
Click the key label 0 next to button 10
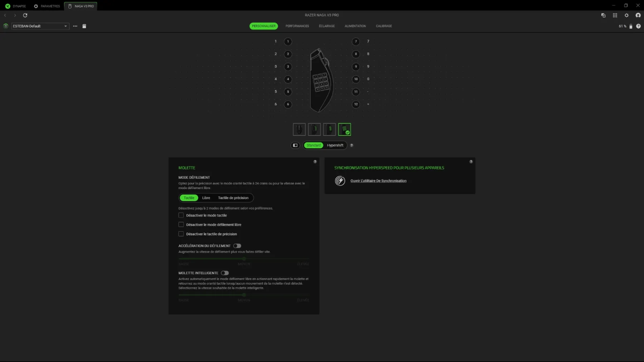point(368,79)
